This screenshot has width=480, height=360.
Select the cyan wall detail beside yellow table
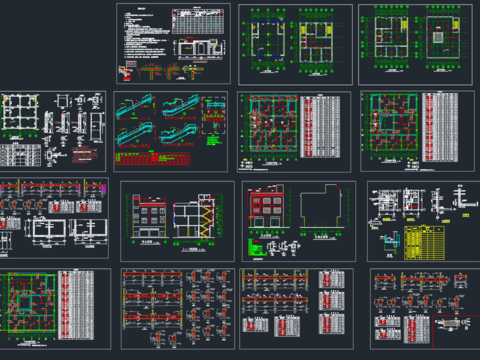point(391,242)
